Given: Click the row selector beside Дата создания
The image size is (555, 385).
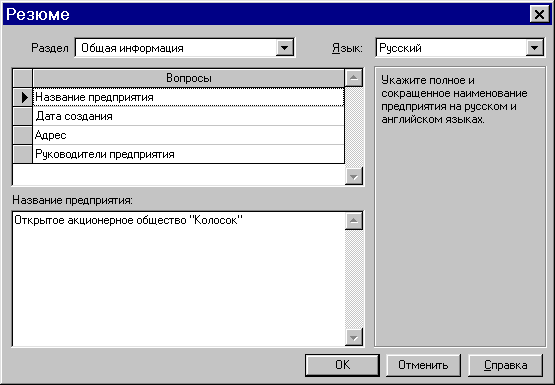Looking at the screenshot, I should [x=23, y=116].
